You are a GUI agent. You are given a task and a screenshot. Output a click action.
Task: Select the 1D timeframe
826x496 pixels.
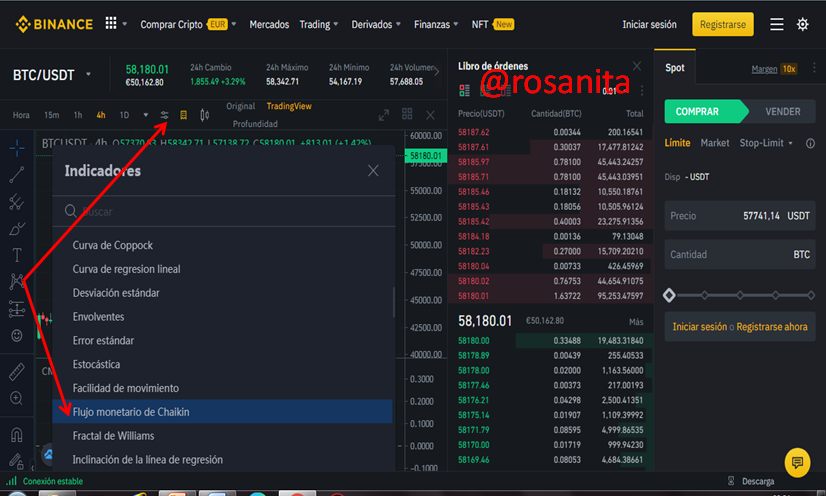[124, 115]
